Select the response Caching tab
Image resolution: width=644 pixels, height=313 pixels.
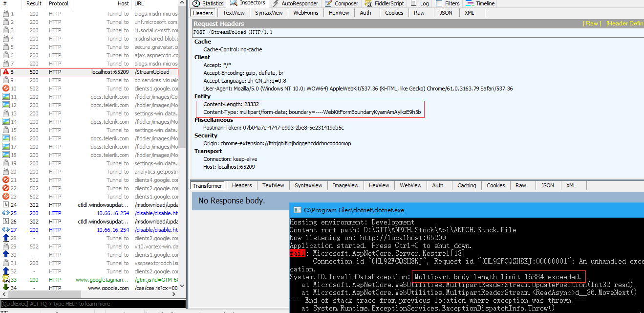click(467, 186)
